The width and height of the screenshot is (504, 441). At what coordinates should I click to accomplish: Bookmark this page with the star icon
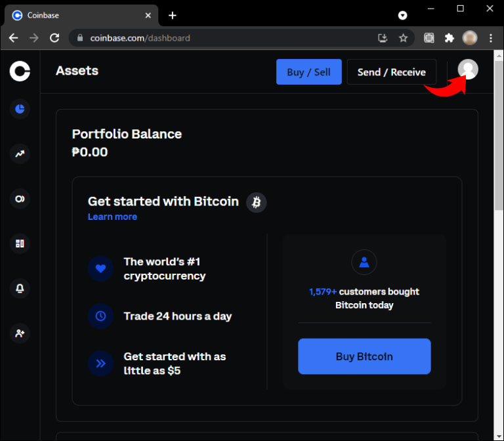point(403,38)
